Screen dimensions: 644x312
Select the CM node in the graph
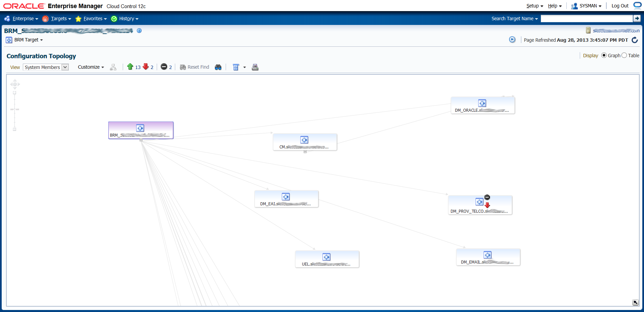pos(305,142)
